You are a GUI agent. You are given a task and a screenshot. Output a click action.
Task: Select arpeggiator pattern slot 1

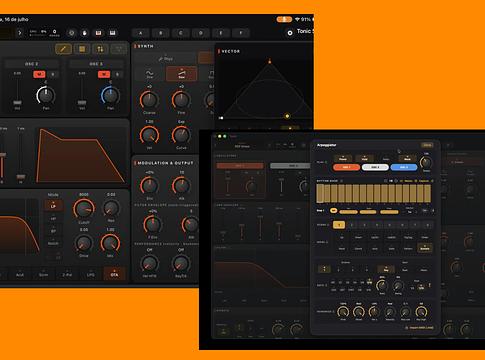(x=339, y=225)
